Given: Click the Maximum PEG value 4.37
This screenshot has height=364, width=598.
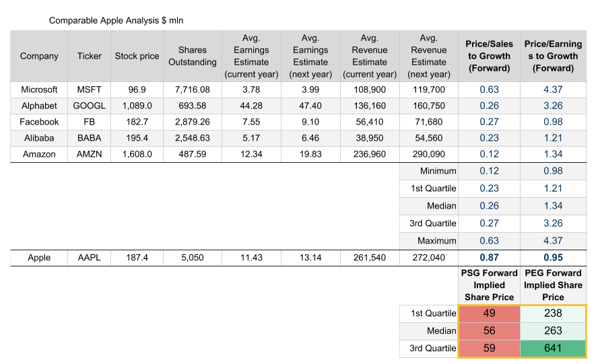Looking at the screenshot, I should tap(552, 240).
